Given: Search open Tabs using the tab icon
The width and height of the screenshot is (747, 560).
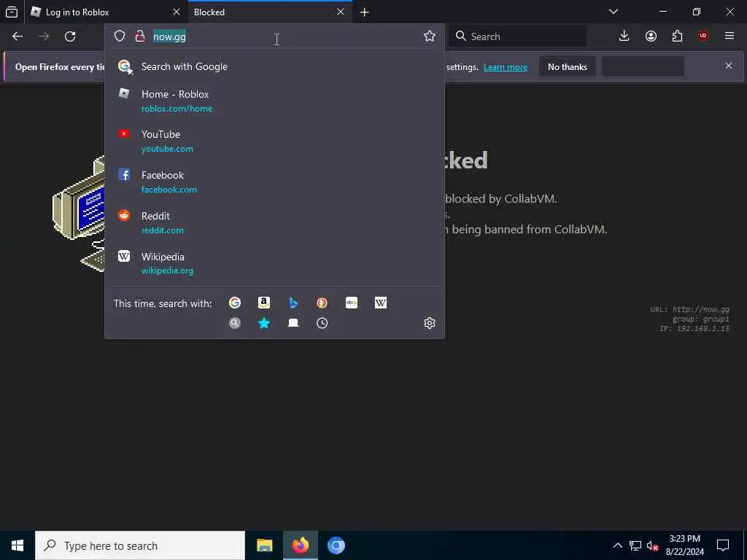Looking at the screenshot, I should 293,323.
